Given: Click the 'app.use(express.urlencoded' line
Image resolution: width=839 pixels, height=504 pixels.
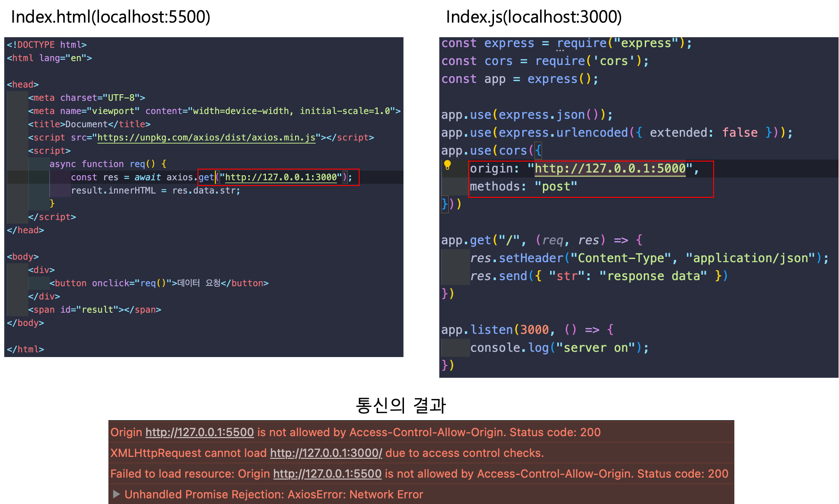Looking at the screenshot, I should coord(617,133).
